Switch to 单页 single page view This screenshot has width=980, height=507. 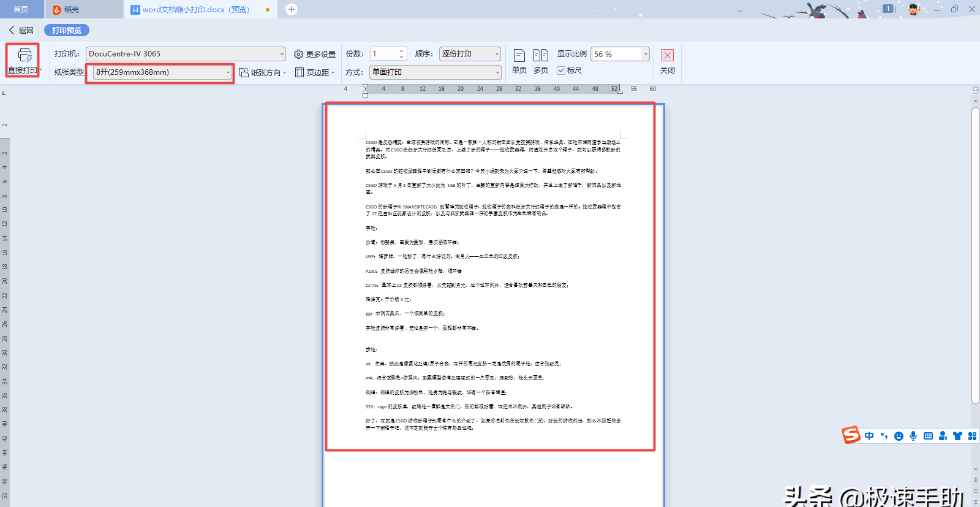click(x=519, y=61)
